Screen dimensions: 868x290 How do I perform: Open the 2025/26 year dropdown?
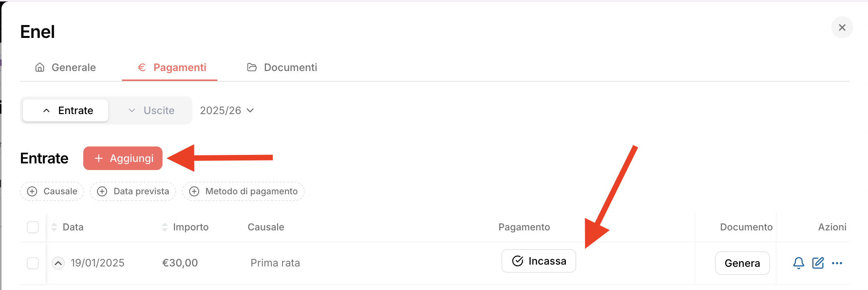pos(227,110)
